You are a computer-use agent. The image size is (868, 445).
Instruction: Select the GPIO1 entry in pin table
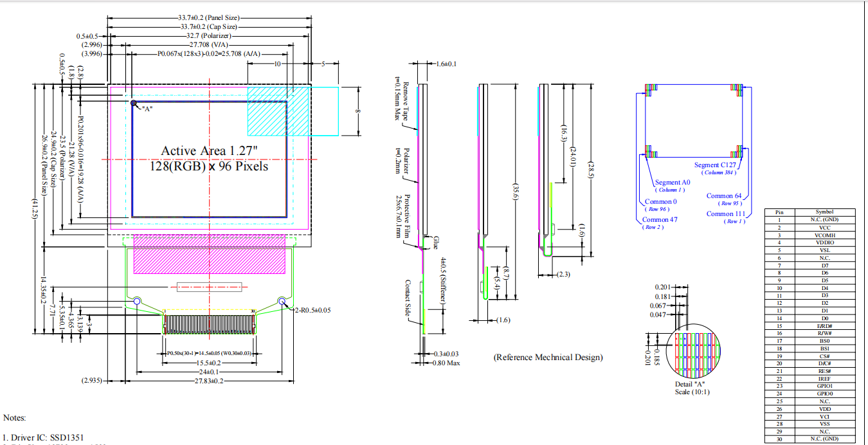(x=824, y=386)
